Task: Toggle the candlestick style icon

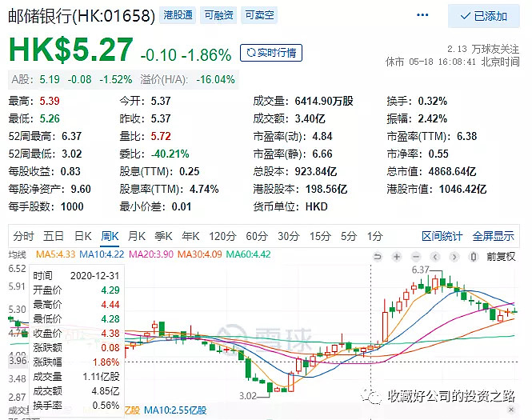Action: pos(474,257)
